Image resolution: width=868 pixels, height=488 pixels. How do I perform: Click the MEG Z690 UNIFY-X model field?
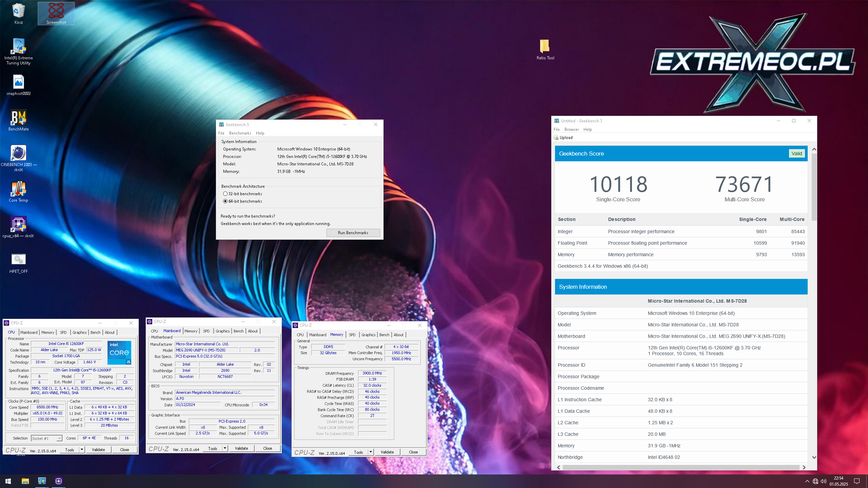pyautogui.click(x=208, y=350)
